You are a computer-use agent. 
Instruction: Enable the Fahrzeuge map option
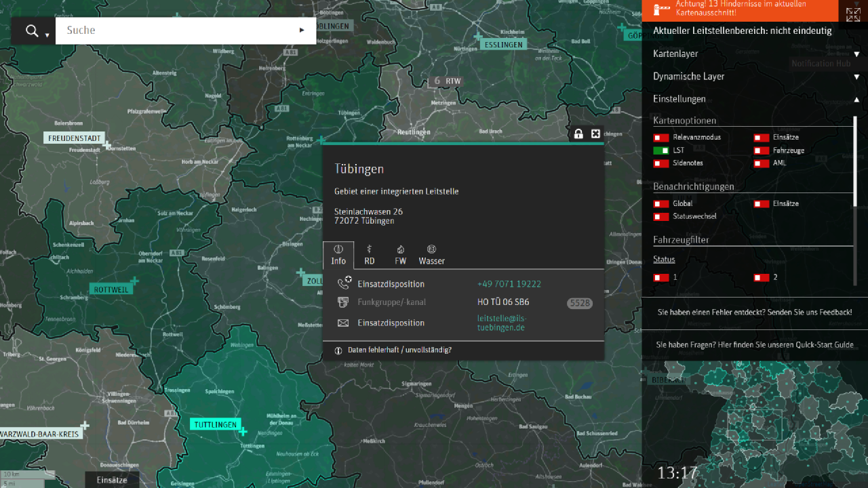tap(762, 150)
